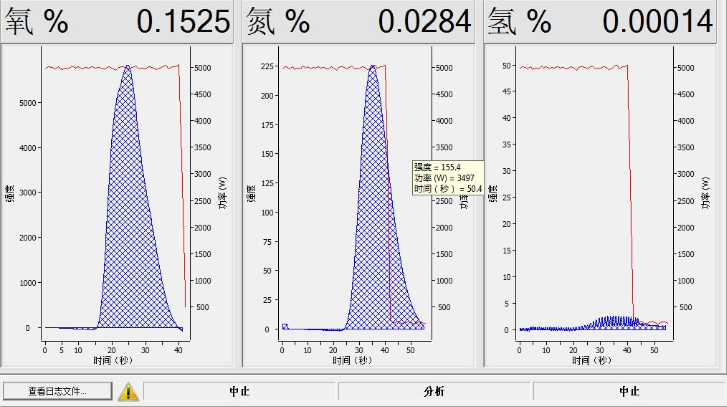This screenshot has height=407, width=727.
Task: Select the 氧 % element label
Action: pyautogui.click(x=37, y=22)
